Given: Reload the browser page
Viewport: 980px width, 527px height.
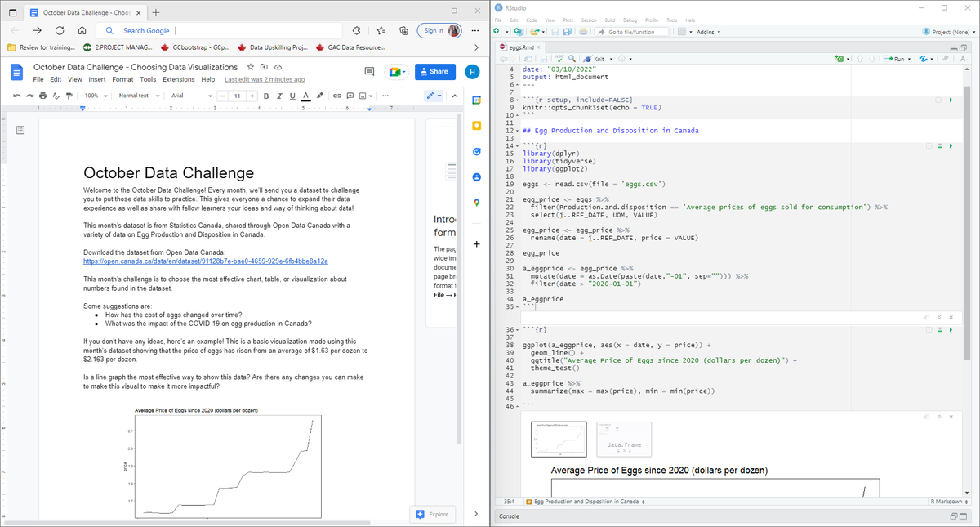Looking at the screenshot, I should pos(60,31).
